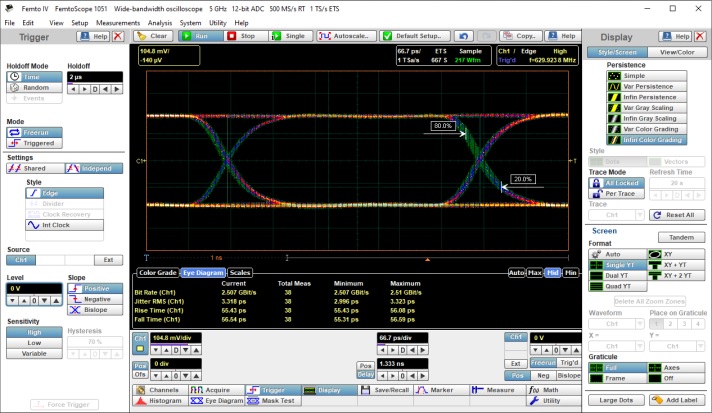Click the Clear button in the toolbar
The height and width of the screenshot is (413, 712).
[153, 35]
